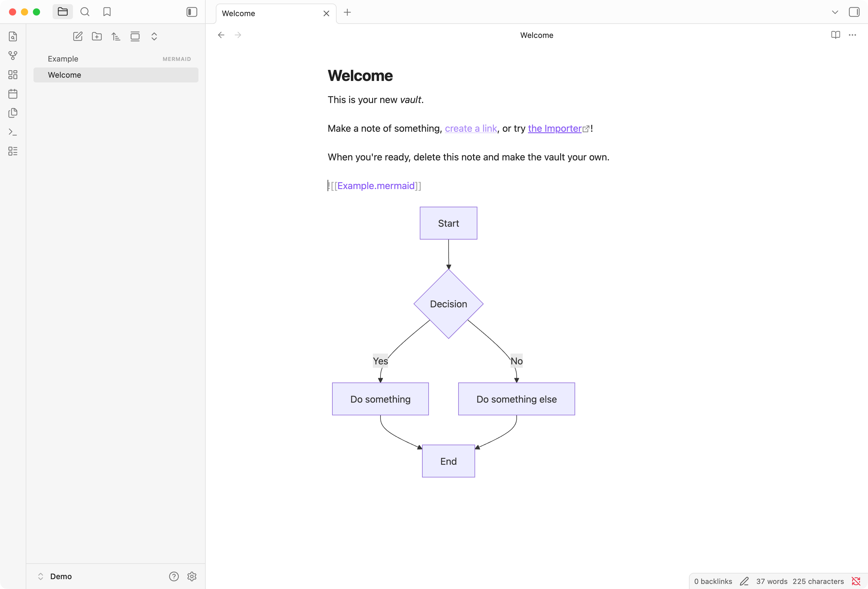Viewport: 868px width, 589px height.
Task: Select the Welcome note in file explorer
Action: [64, 75]
